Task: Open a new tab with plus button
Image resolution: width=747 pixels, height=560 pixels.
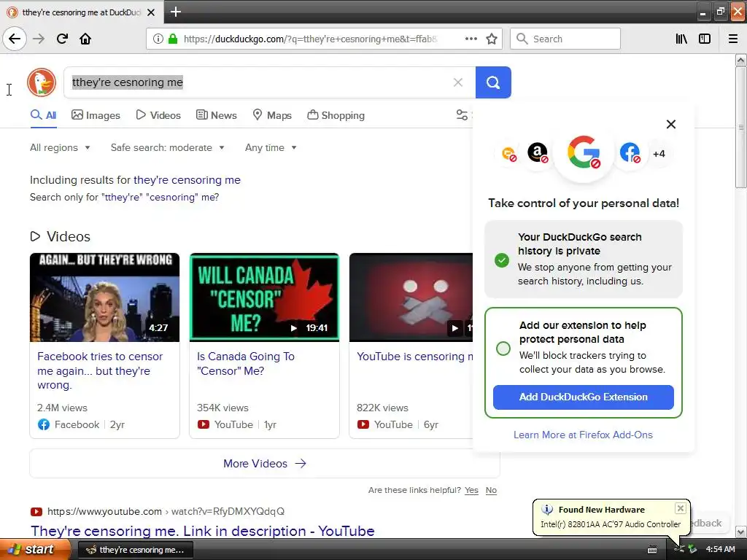Action: 176,12
